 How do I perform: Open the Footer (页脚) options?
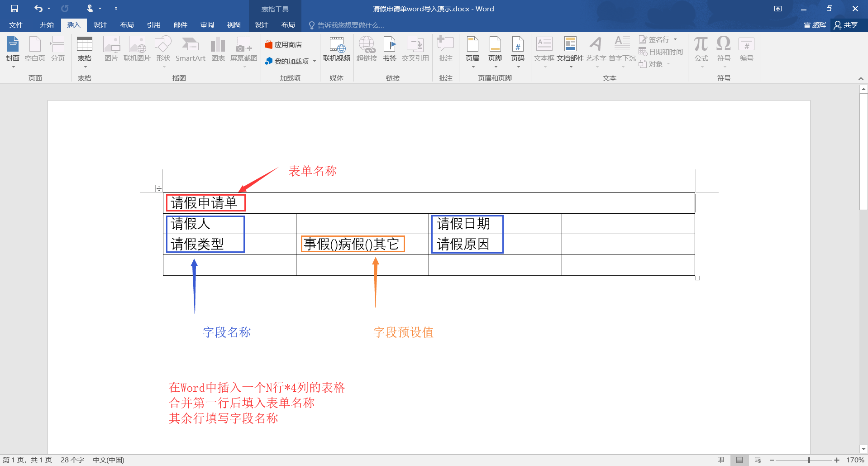point(495,51)
